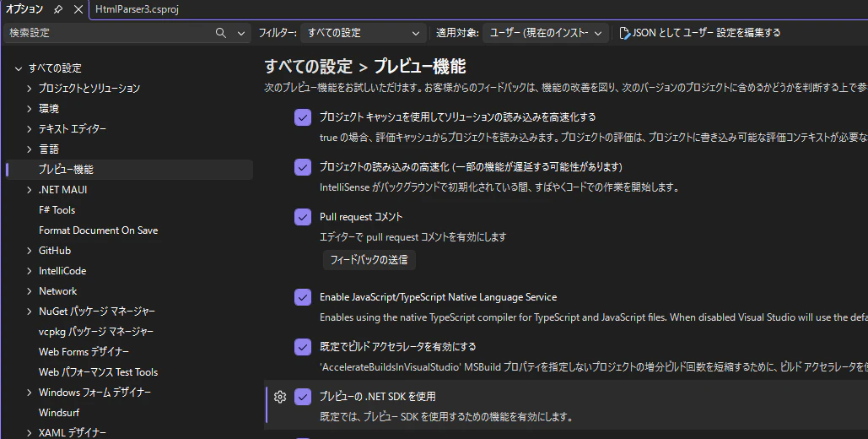Open the search box dropdown arrow
Screen dimensions: 868x439
(x=240, y=33)
